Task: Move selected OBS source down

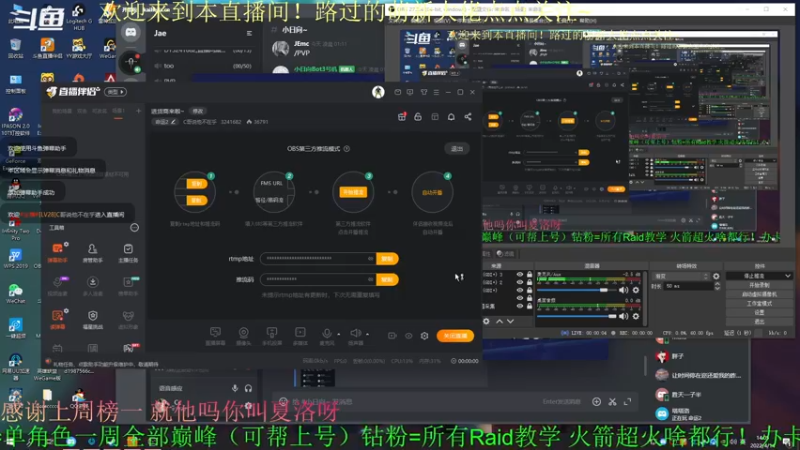Action: tap(510, 321)
